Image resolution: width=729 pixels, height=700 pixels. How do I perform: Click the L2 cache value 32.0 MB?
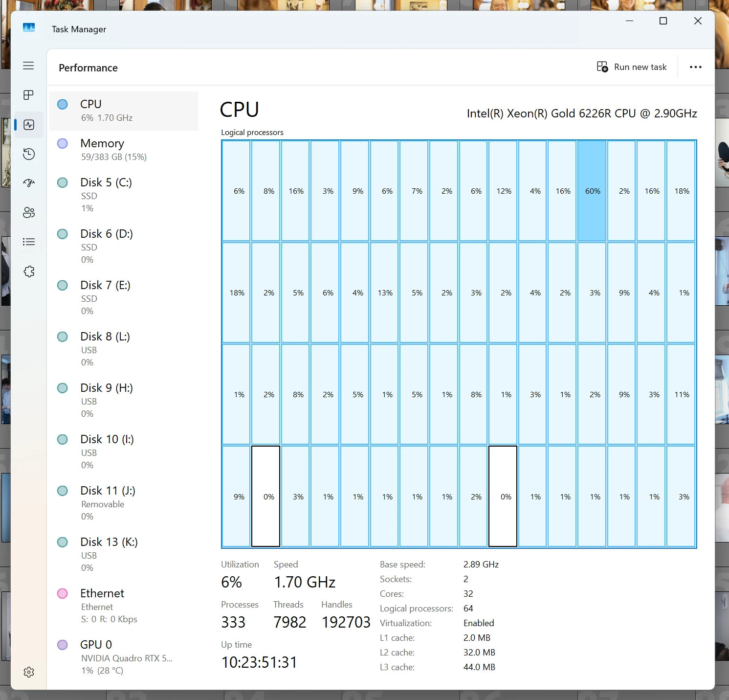pyautogui.click(x=479, y=653)
